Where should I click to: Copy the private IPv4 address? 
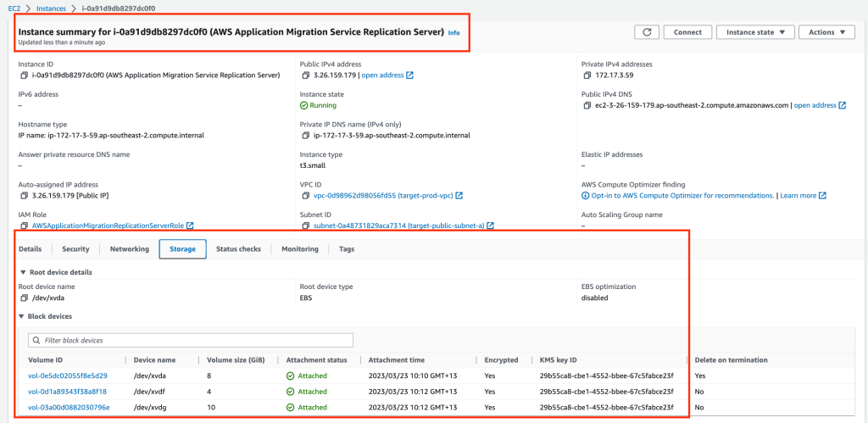[587, 75]
